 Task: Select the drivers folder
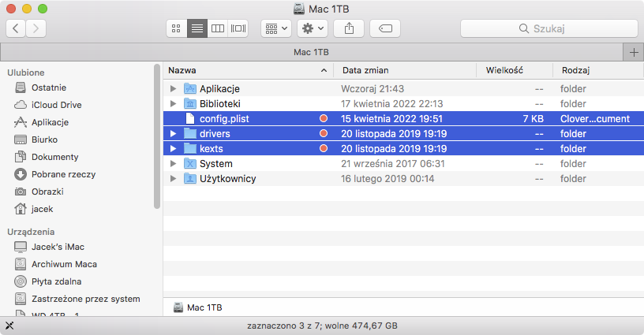[404, 134]
